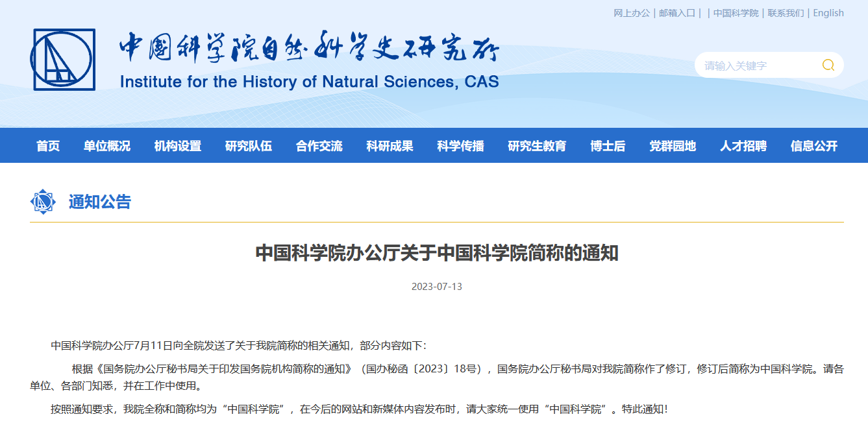
Task: Open the 首页 home menu item
Action: coord(48,146)
